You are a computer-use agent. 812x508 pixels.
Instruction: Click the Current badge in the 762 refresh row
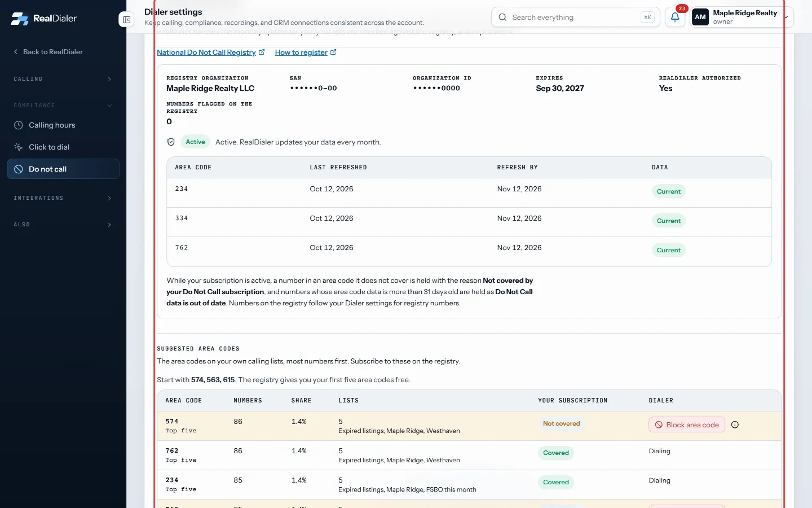(669, 251)
